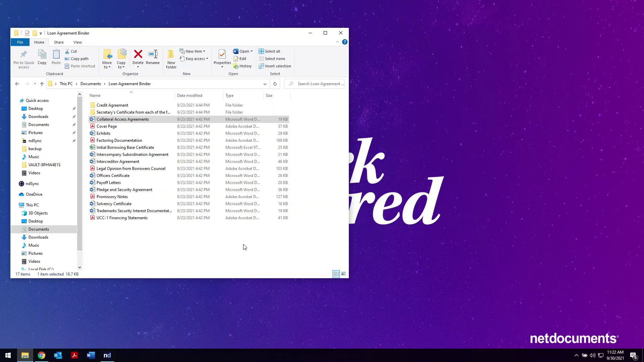The height and width of the screenshot is (362, 644).
Task: Sort by Date modified column header
Action: click(199, 96)
